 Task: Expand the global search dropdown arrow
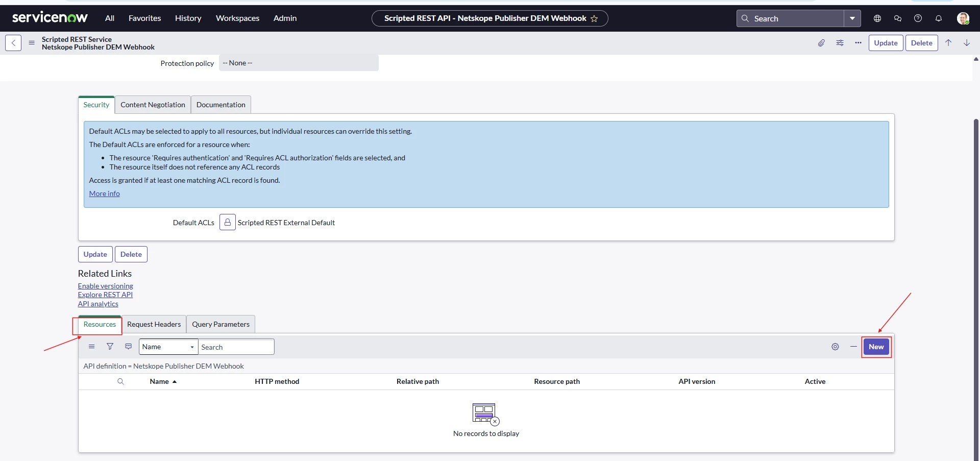point(852,18)
